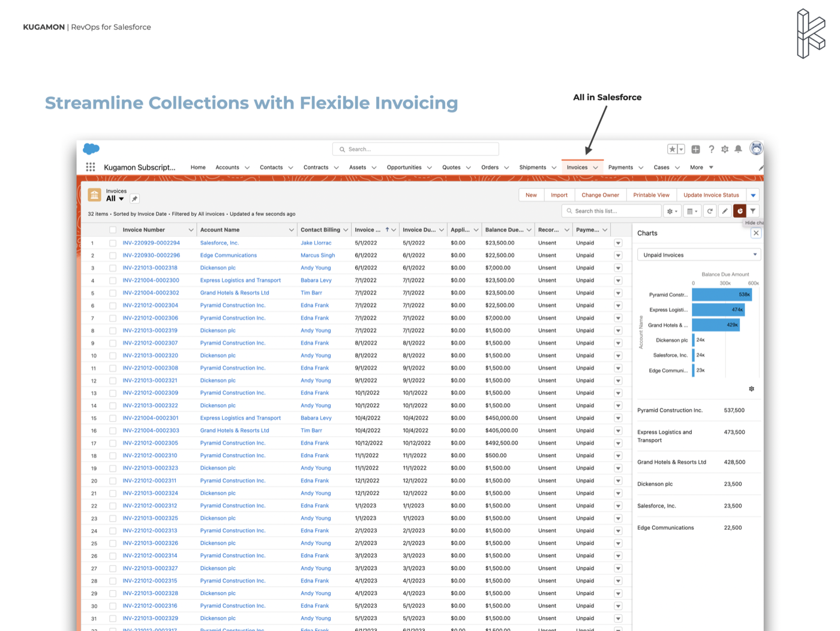Open the Setup gear icon in header

(725, 149)
